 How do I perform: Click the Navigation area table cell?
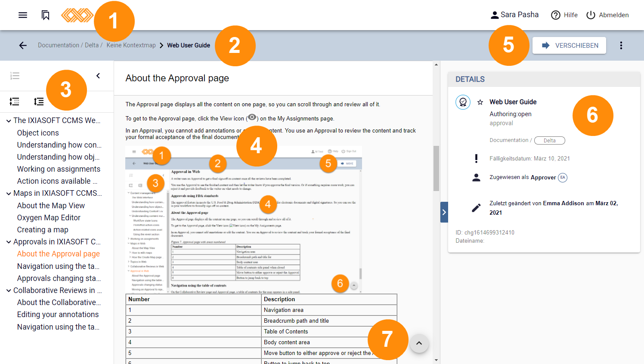point(329,310)
